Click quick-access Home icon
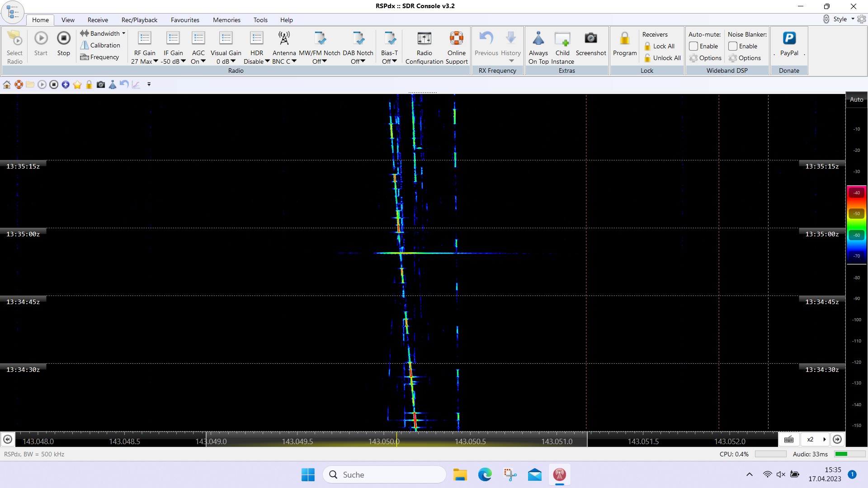The image size is (868, 488). click(x=7, y=84)
